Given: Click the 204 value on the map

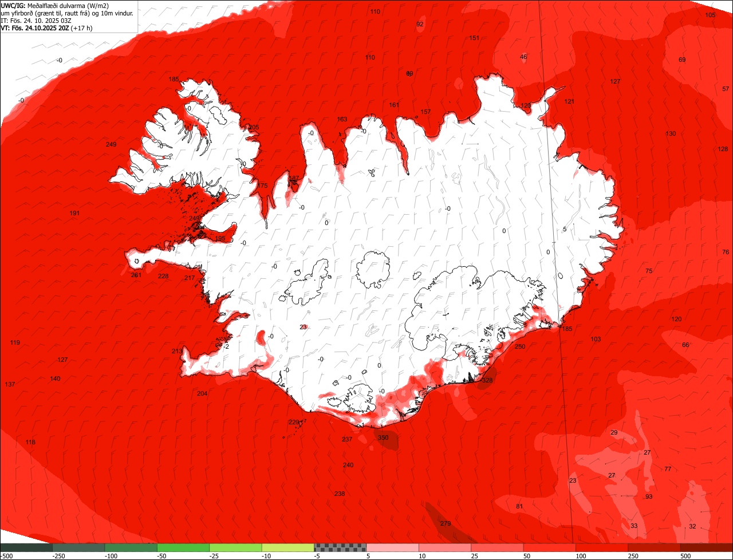Looking at the screenshot, I should [x=202, y=393].
